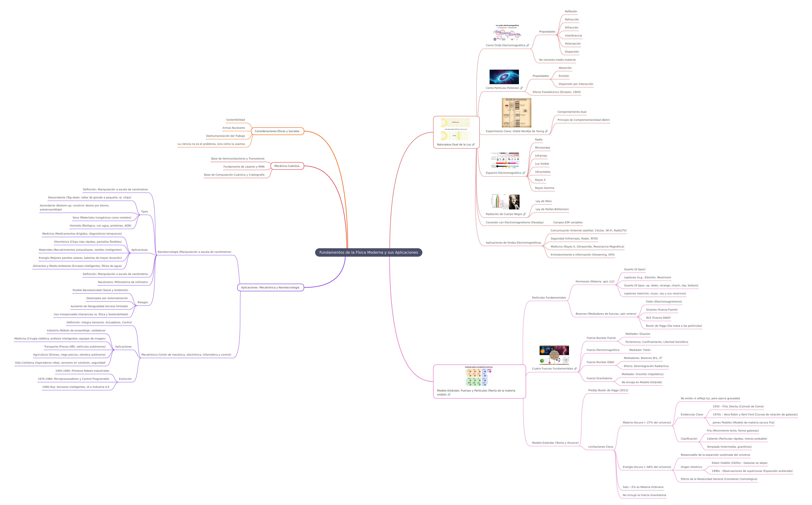This screenshot has height=505, width=812.
Task: Select the Interferencia text
Action: click(x=573, y=36)
